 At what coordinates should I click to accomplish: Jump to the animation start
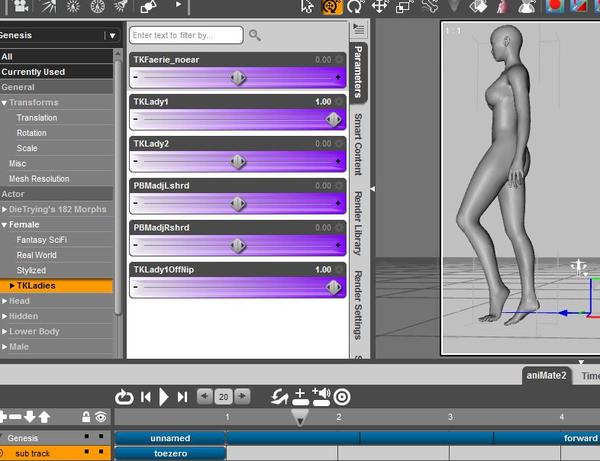click(x=145, y=397)
